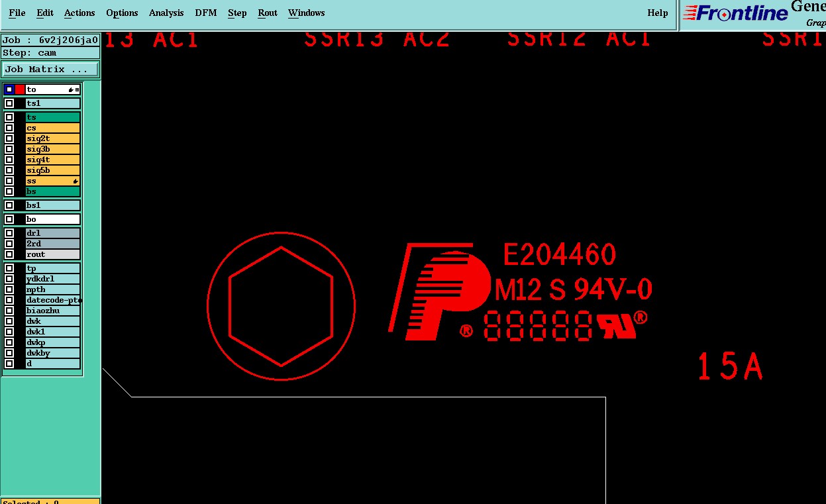Screen dimensions: 826x504
Task: Open the Step menu
Action: click(x=237, y=13)
